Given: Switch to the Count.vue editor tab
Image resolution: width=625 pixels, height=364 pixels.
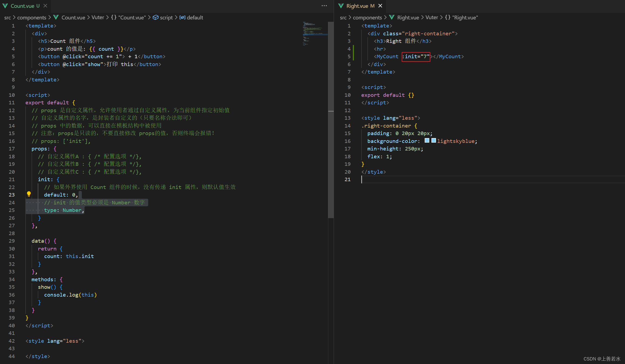Looking at the screenshot, I should [25, 6].
